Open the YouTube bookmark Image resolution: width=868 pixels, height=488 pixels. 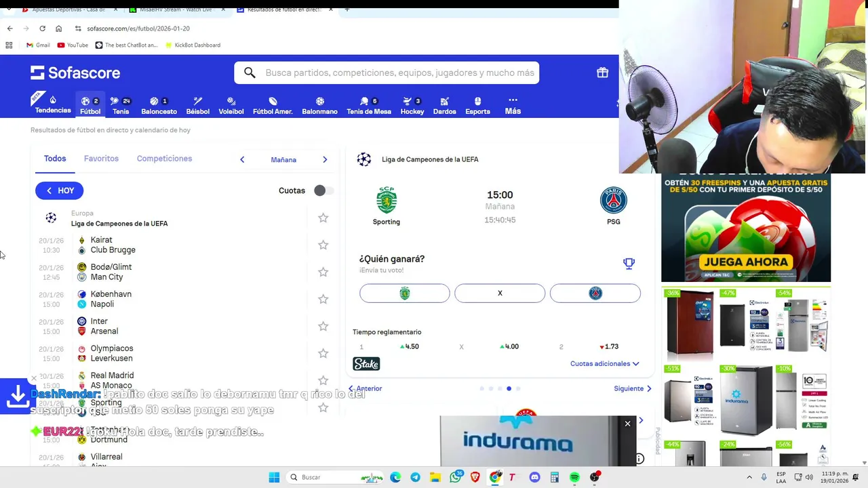73,45
